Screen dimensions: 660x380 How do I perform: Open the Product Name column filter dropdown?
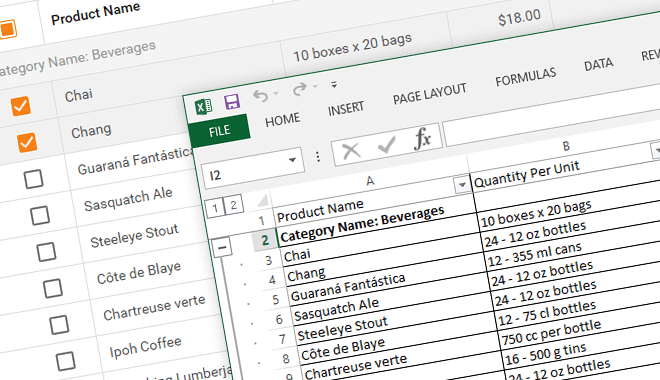pos(462,184)
